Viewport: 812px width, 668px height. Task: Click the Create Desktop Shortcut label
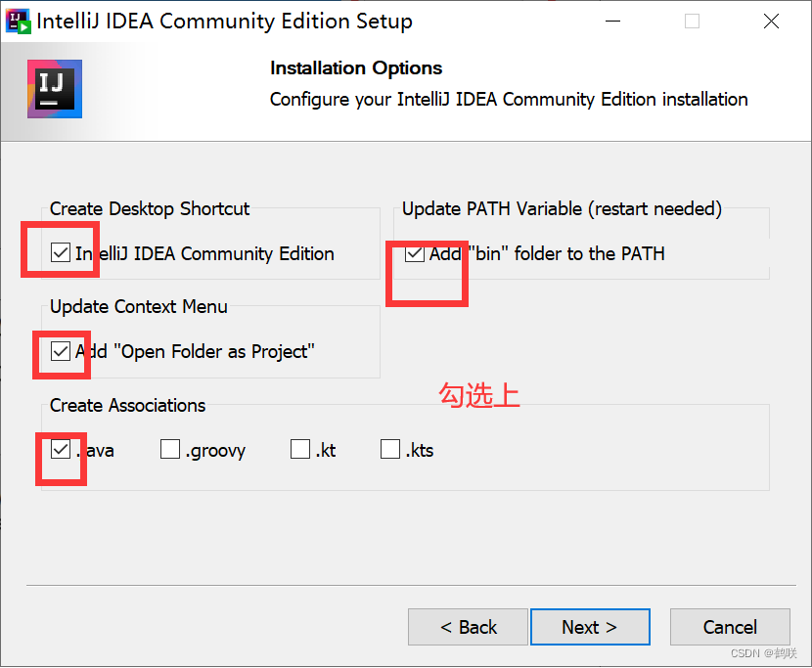149,208
